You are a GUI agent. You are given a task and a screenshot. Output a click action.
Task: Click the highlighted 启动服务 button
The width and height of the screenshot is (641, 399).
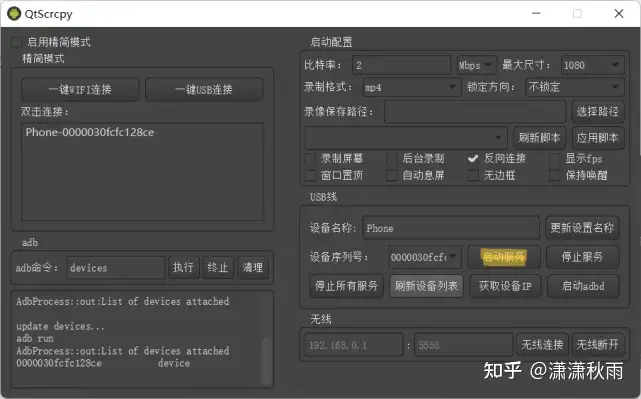point(504,257)
